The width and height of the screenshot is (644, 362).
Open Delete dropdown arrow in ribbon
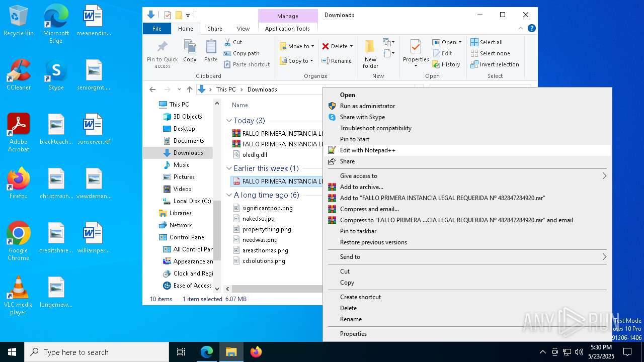(351, 46)
